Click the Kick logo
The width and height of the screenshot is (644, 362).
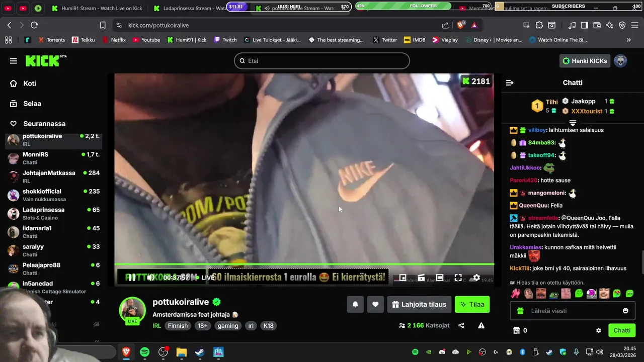[46, 61]
